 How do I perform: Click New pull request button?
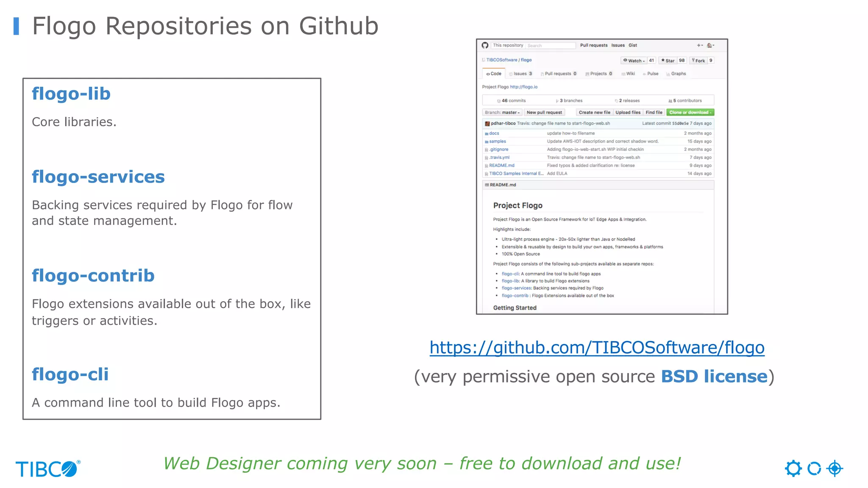point(544,112)
